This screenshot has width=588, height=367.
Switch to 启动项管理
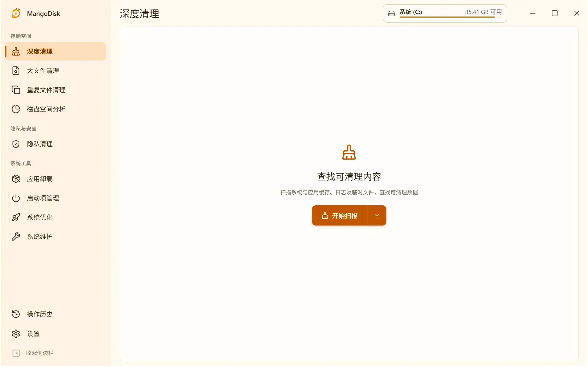tap(55, 198)
